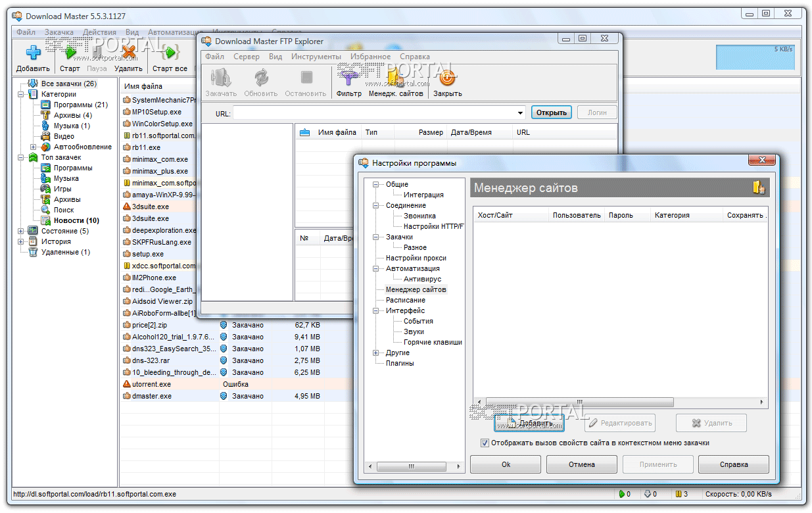Select Музыка (1) category under Категории
The height and width of the screenshot is (513, 812).
coord(72,126)
